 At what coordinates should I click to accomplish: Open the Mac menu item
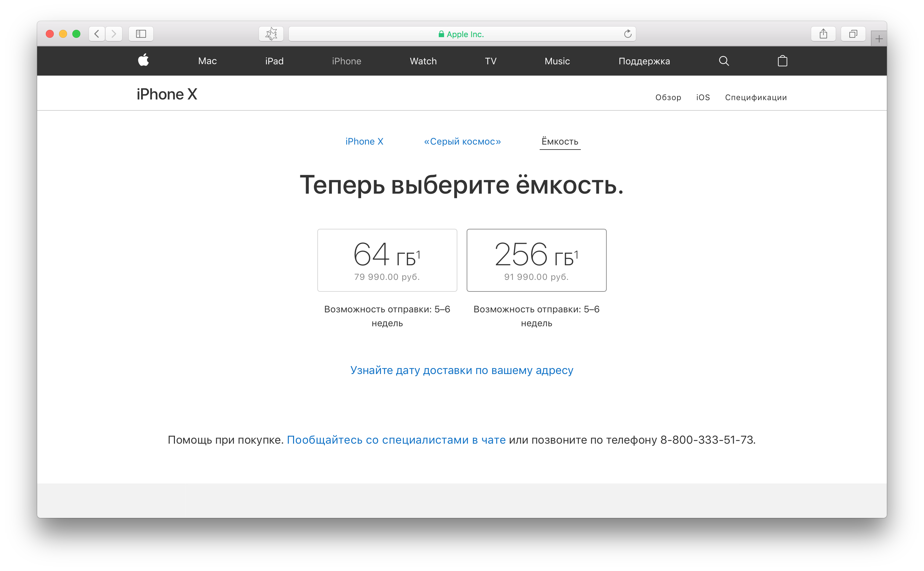click(207, 61)
